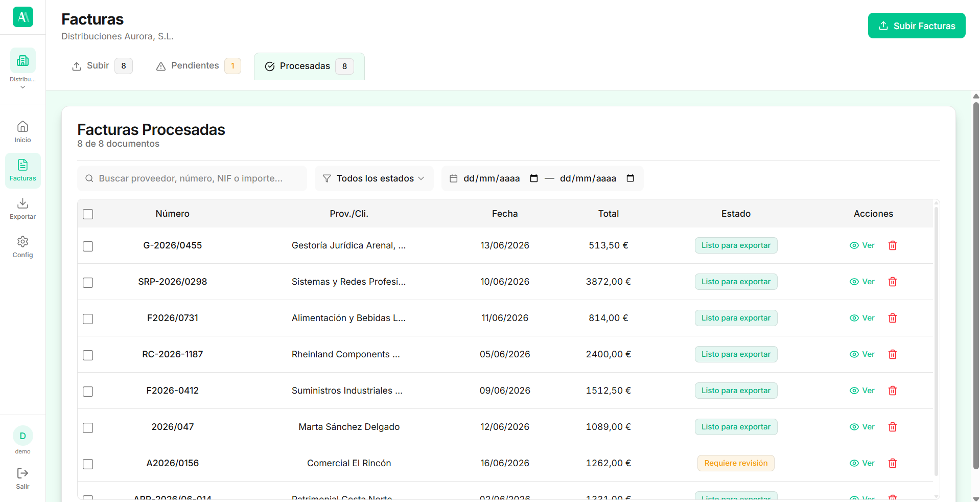Click Comercial El Rincón provider cell
980x502 pixels.
click(x=349, y=463)
